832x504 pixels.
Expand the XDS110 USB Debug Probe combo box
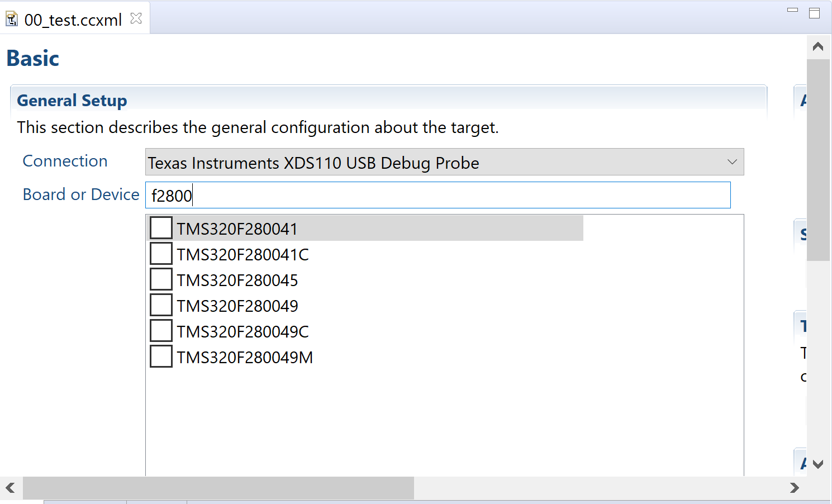click(444, 162)
